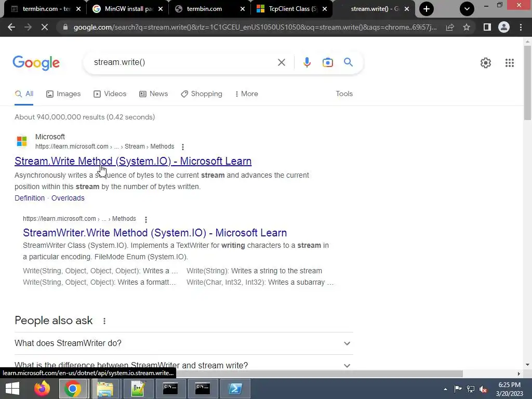Image resolution: width=532 pixels, height=399 pixels.
Task: Select the Images search filter
Action: click(63, 94)
